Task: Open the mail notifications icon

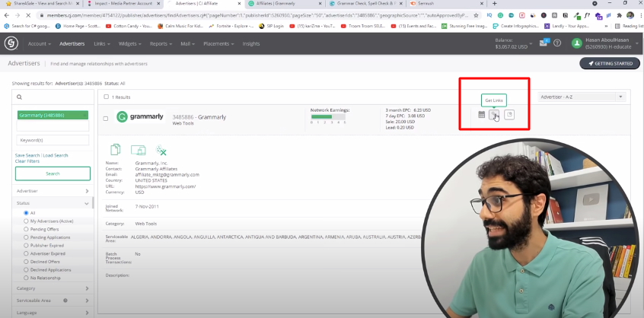Action: (x=544, y=43)
